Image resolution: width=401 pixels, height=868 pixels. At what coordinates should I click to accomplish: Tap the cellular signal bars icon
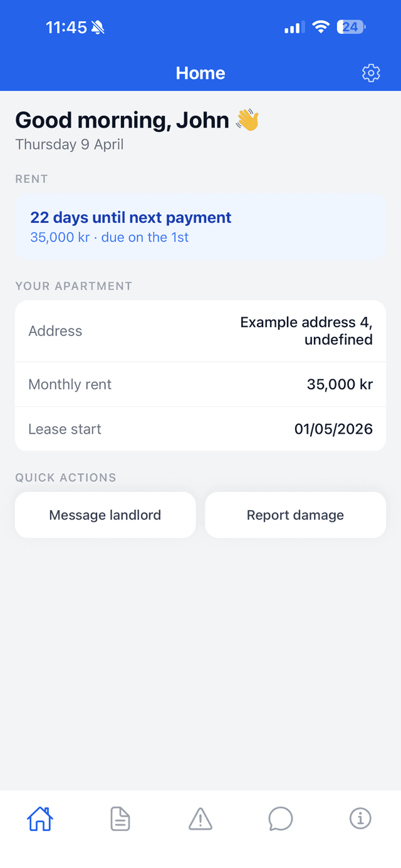pos(292,27)
